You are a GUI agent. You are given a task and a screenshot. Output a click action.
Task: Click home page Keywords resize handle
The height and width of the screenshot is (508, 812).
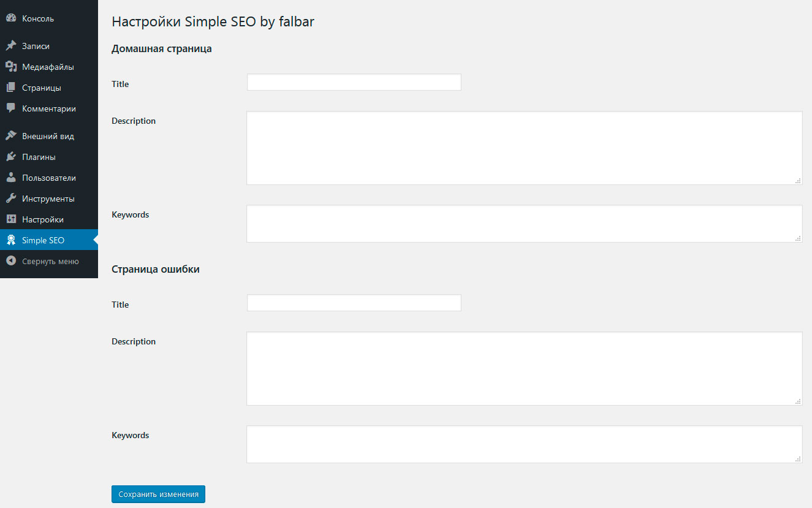[798, 238]
